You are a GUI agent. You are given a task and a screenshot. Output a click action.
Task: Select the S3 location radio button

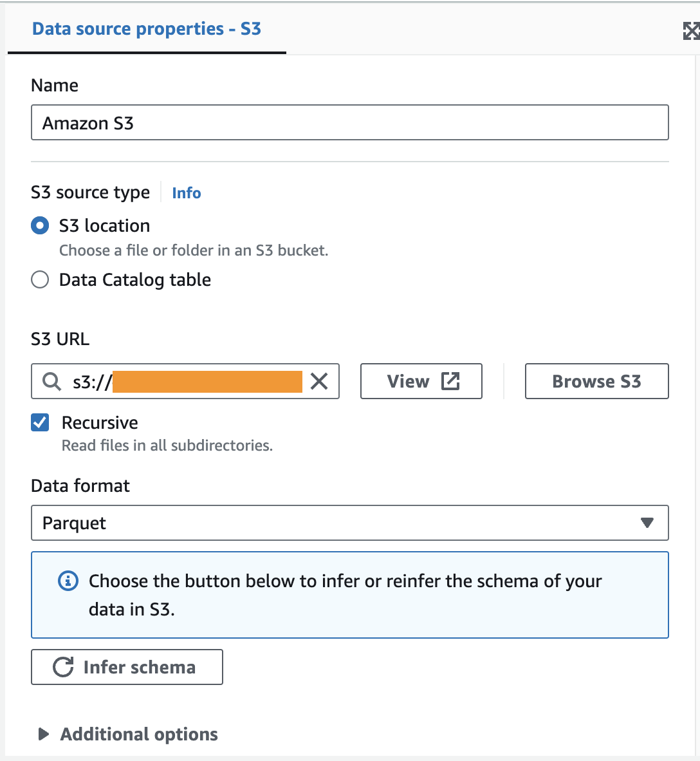tap(40, 226)
